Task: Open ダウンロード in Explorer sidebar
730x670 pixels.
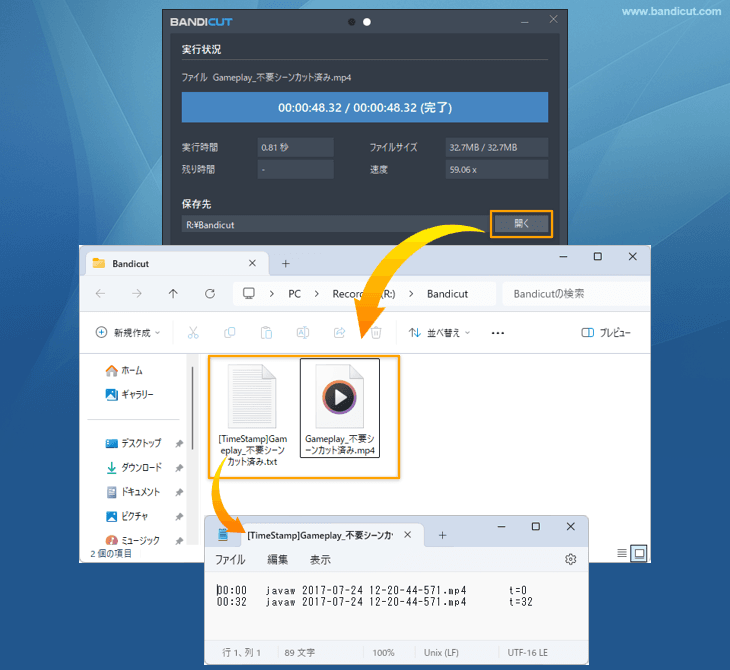Action: pos(134,467)
